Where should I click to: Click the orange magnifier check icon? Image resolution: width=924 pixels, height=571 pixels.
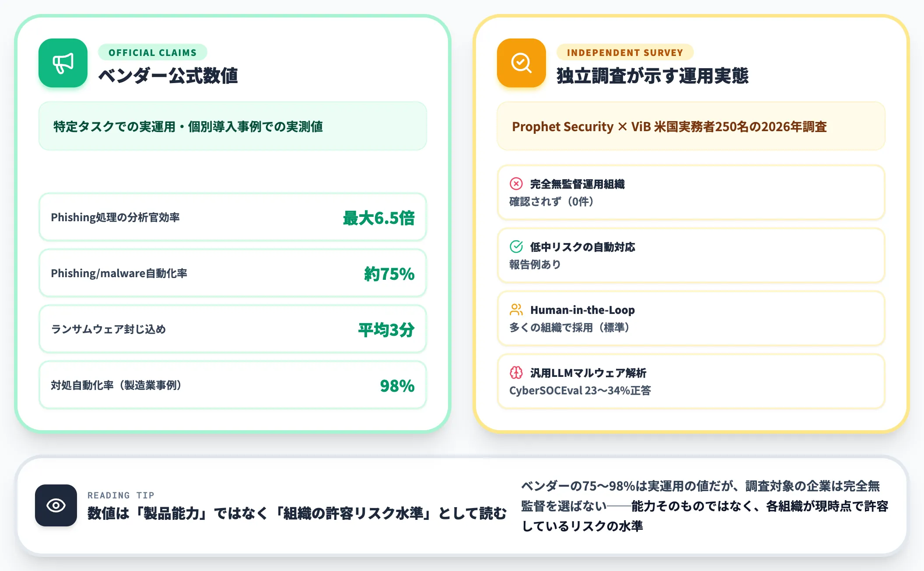pos(521,63)
